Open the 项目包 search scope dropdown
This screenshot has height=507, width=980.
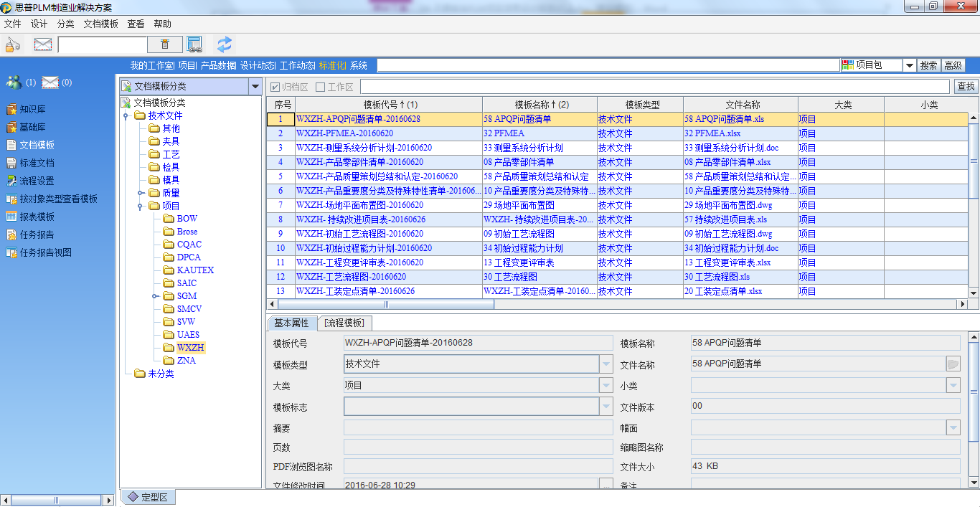pos(909,65)
